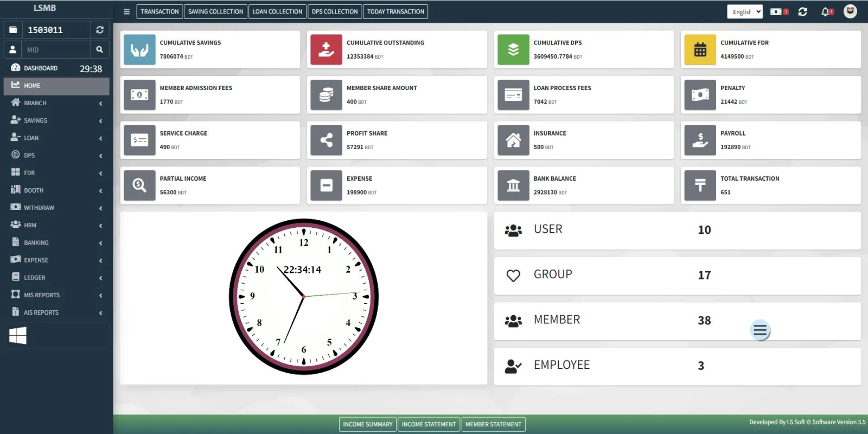868x434 pixels.
Task: Click the money icon with red badge
Action: (x=778, y=11)
